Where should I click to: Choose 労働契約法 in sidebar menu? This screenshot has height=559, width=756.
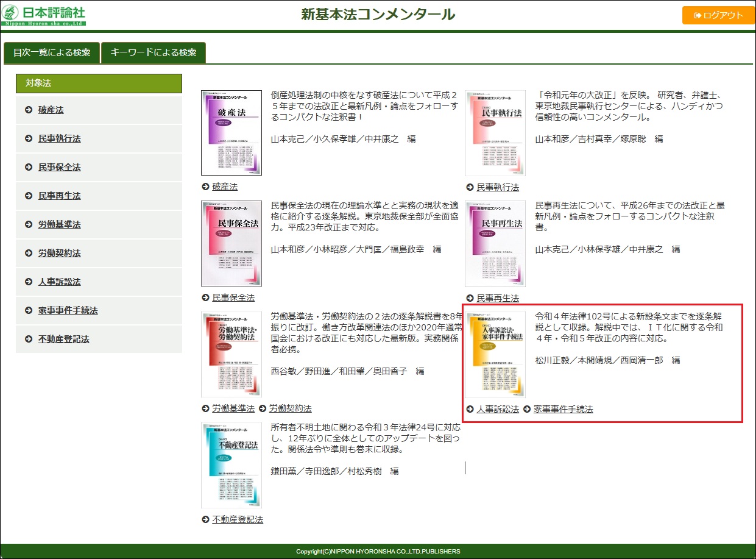click(59, 254)
